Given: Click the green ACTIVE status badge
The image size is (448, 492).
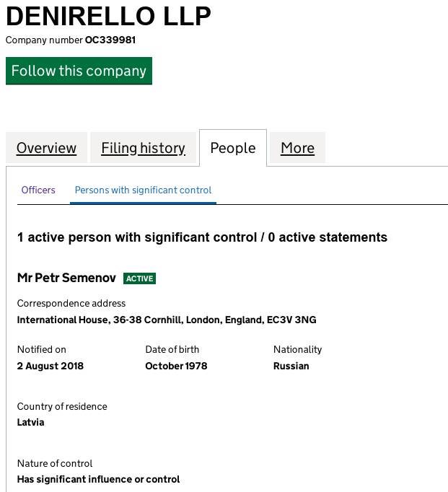Looking at the screenshot, I should coord(139,278).
